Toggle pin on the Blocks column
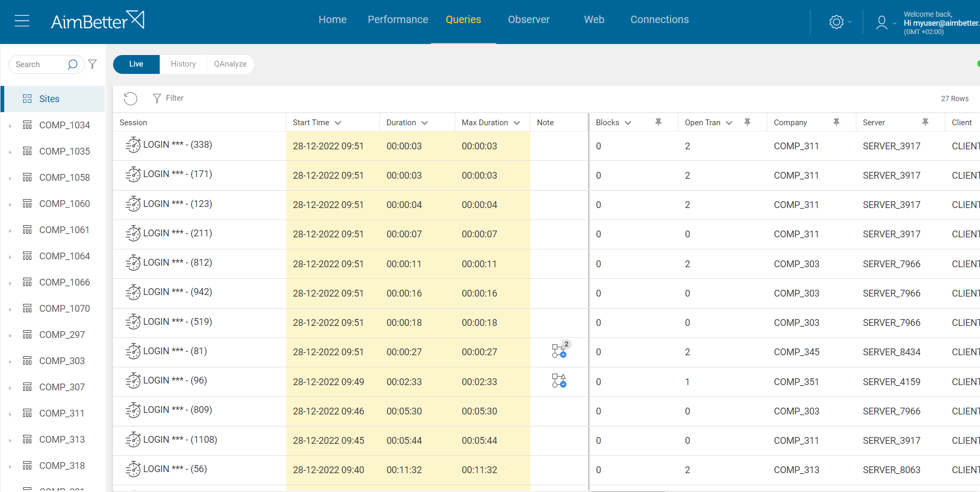The image size is (980, 492). [659, 122]
